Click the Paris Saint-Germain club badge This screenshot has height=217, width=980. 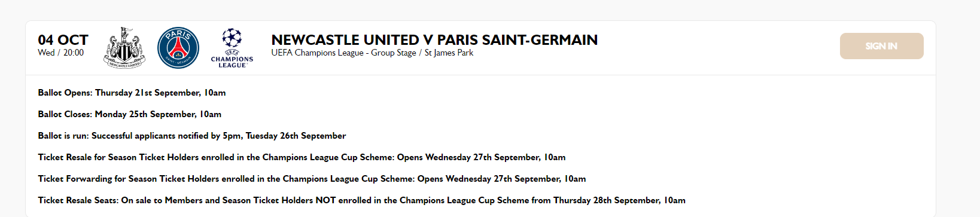178,48
